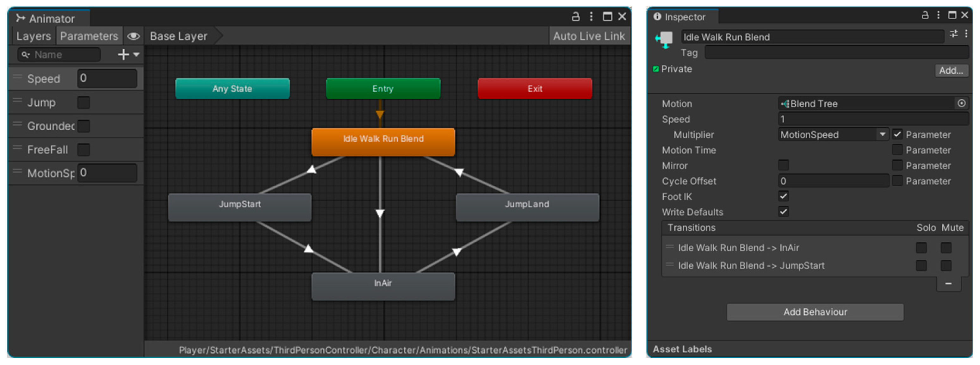Image resolution: width=980 pixels, height=365 pixels.
Task: Toggle the Multiplier Parameter checkbox
Action: 897,134
